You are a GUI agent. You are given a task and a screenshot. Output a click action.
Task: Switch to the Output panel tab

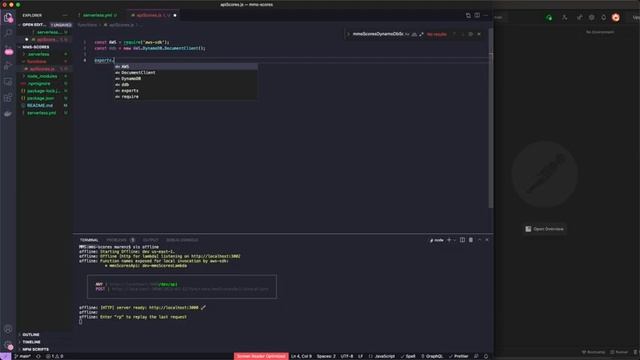[x=150, y=240]
